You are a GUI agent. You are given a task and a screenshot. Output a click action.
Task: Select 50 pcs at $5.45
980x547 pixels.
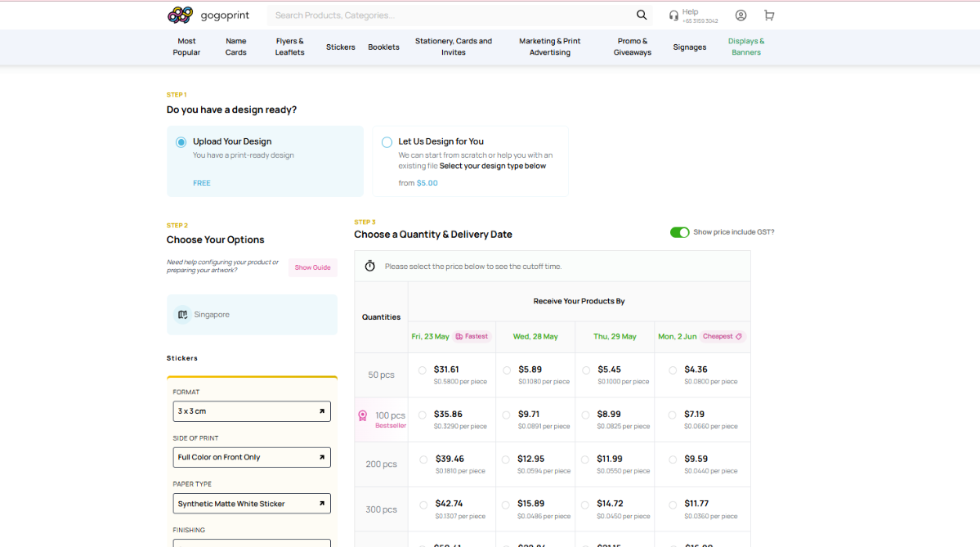click(x=585, y=370)
